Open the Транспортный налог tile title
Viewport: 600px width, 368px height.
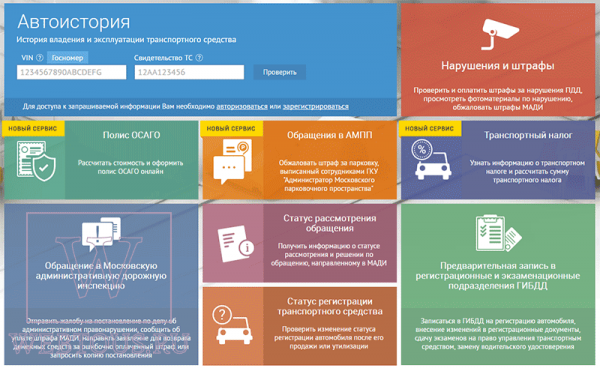click(x=528, y=135)
